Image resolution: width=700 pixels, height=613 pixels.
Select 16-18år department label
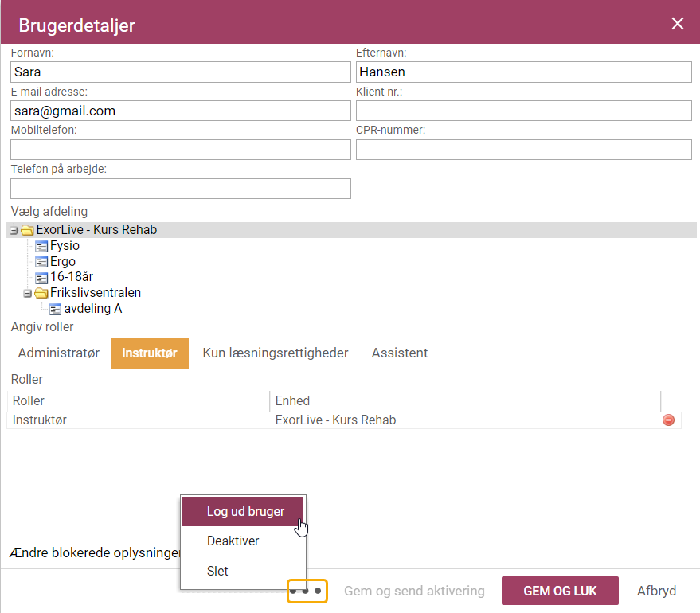click(x=72, y=277)
